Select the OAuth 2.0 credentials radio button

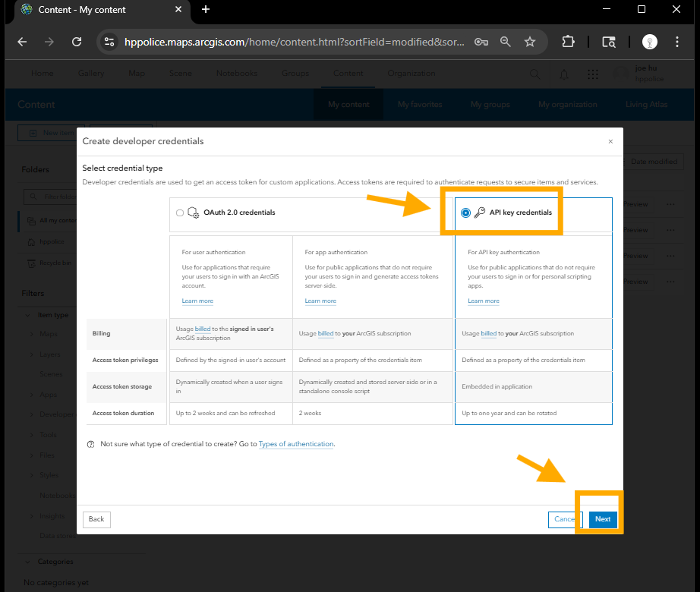coord(180,213)
